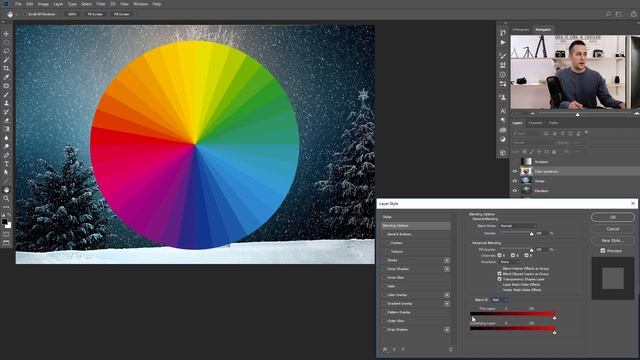Select the Hand tool

pos(6,190)
